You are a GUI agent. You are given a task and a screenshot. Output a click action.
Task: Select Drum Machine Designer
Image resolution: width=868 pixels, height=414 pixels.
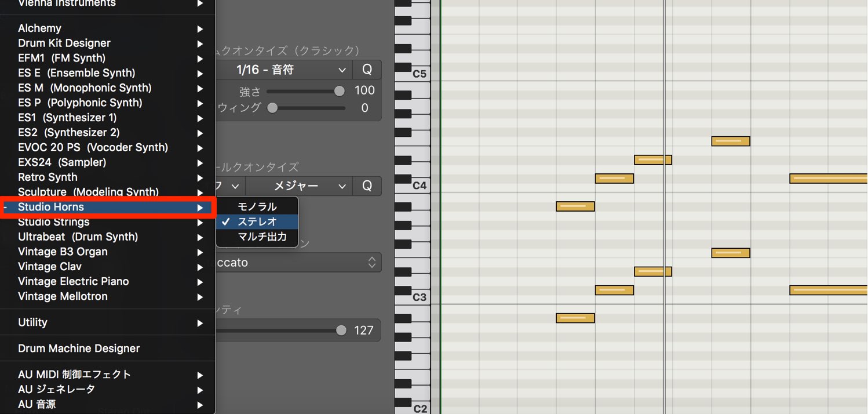point(108,348)
